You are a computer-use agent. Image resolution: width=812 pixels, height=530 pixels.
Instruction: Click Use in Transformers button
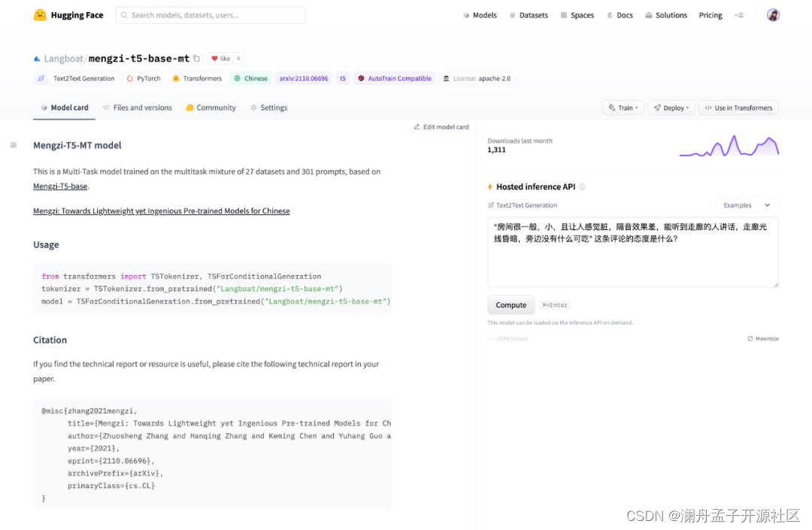(x=738, y=108)
